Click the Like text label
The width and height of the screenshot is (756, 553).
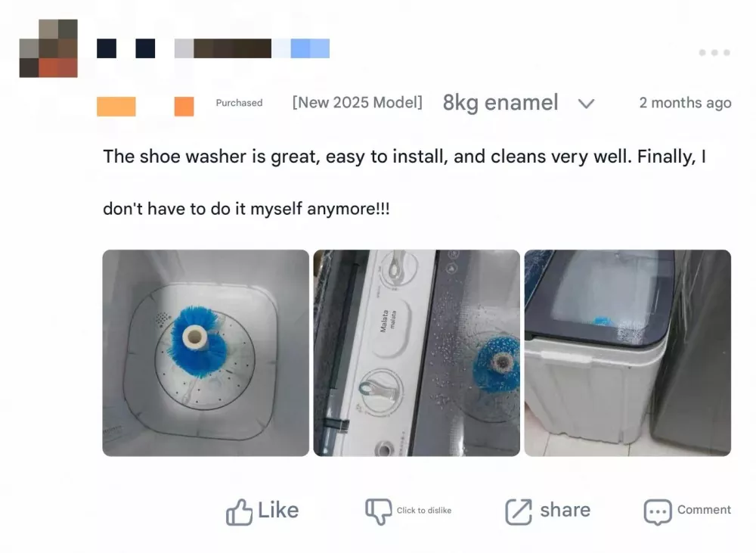click(278, 510)
